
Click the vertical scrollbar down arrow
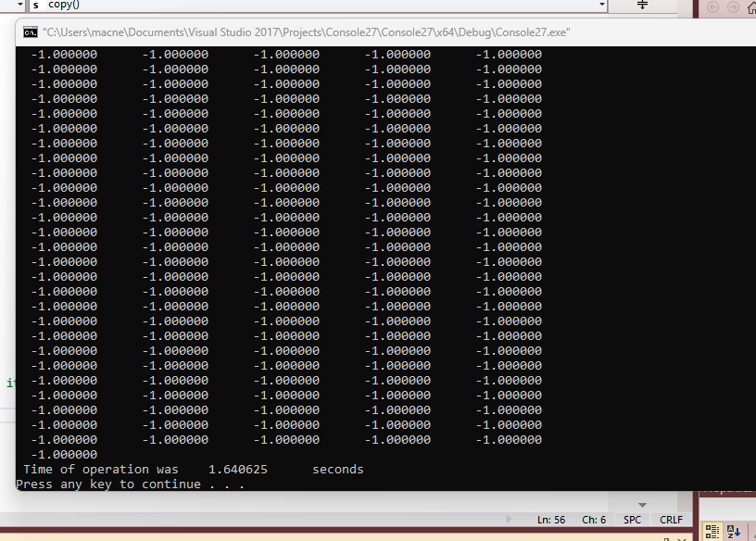click(x=643, y=505)
